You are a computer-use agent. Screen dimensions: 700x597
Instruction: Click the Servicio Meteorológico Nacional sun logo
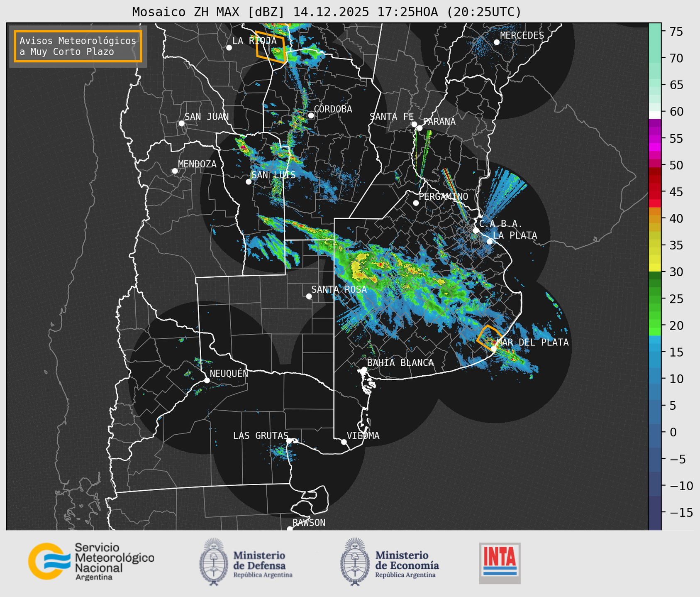pyautogui.click(x=46, y=561)
